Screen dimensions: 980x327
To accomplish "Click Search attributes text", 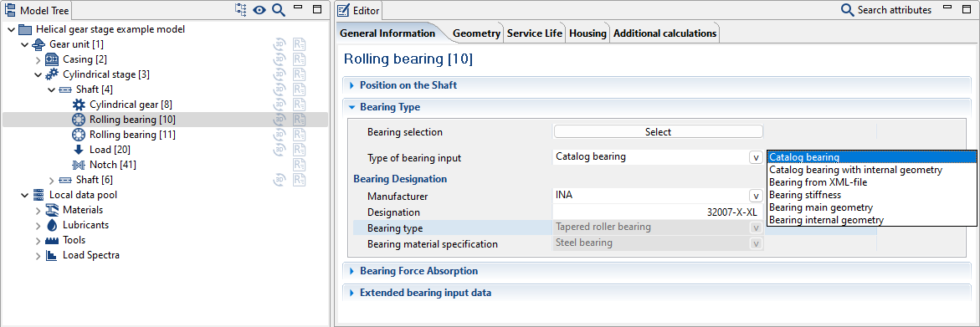I will tap(895, 10).
